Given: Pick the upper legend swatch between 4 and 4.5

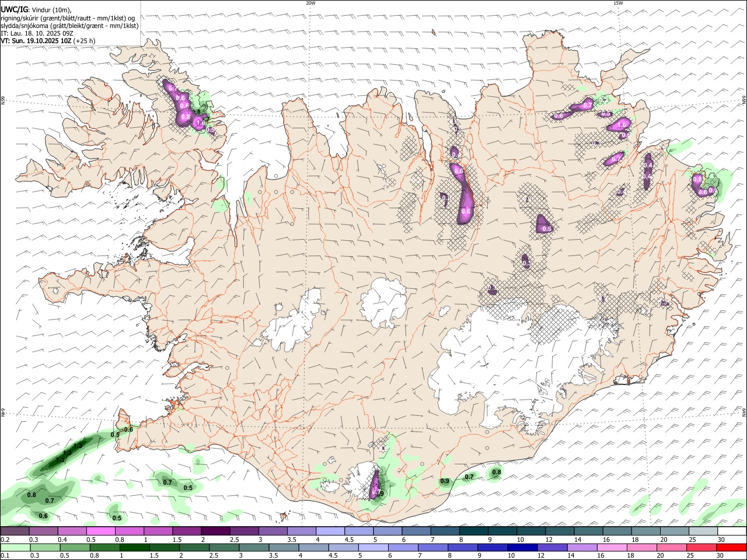Looking at the screenshot, I should click(330, 531).
